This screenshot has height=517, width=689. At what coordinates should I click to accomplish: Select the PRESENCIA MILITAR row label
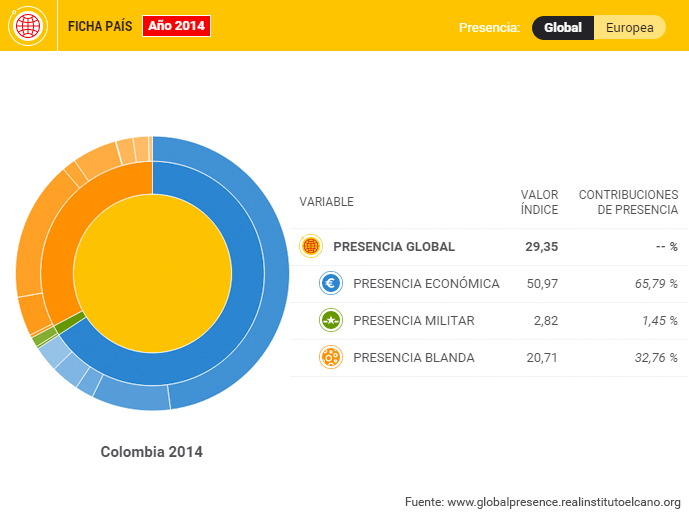413,320
